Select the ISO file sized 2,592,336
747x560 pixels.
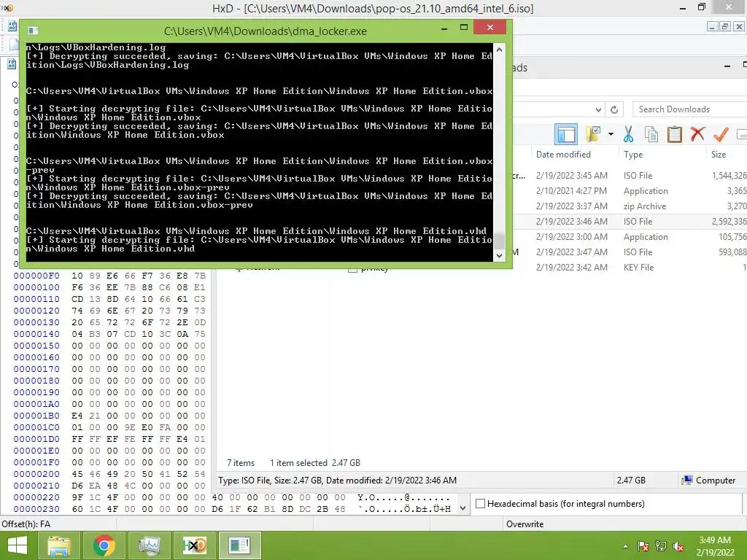point(630,222)
